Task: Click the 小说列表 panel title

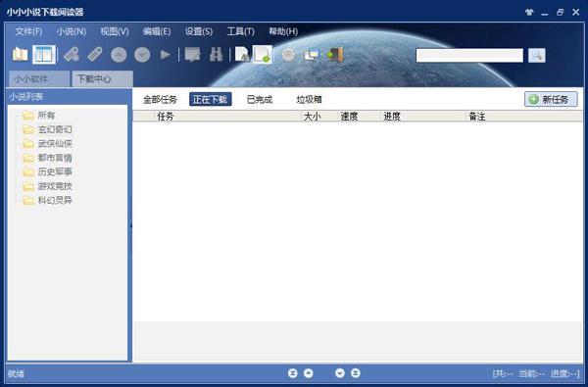Action: tap(26, 97)
